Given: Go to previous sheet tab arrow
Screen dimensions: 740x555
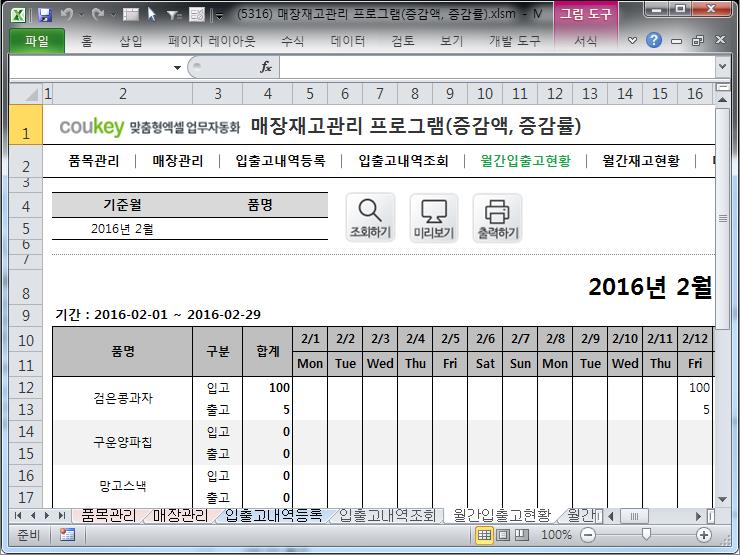Looking at the screenshot, I should (x=33, y=515).
